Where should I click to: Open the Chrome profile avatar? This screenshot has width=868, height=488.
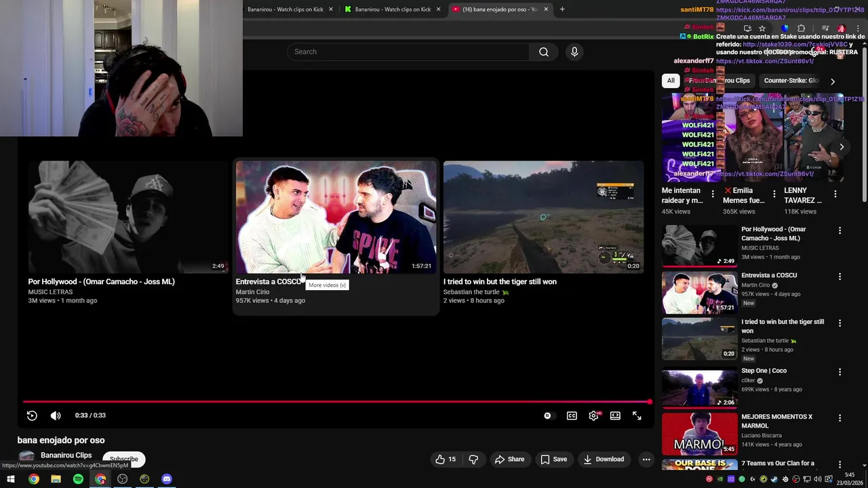tap(842, 28)
